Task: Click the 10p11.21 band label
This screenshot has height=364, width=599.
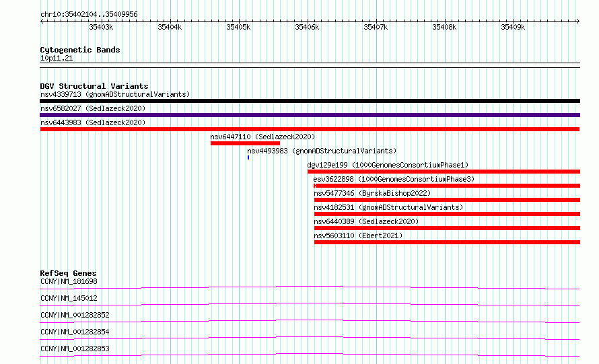Action: click(57, 58)
